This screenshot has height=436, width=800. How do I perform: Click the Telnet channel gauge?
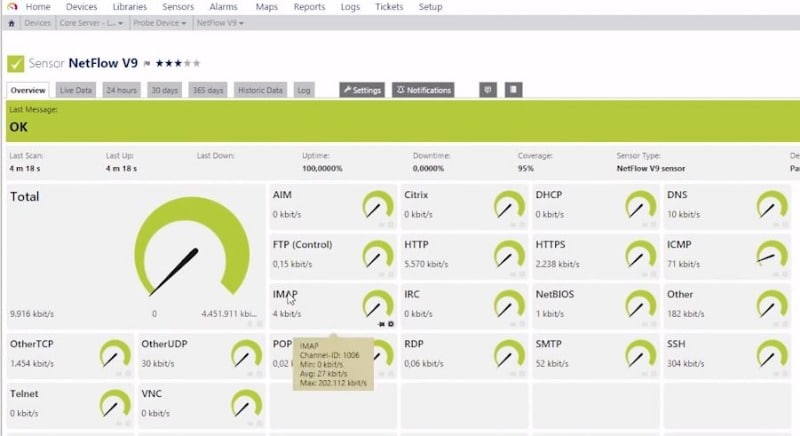click(x=115, y=403)
